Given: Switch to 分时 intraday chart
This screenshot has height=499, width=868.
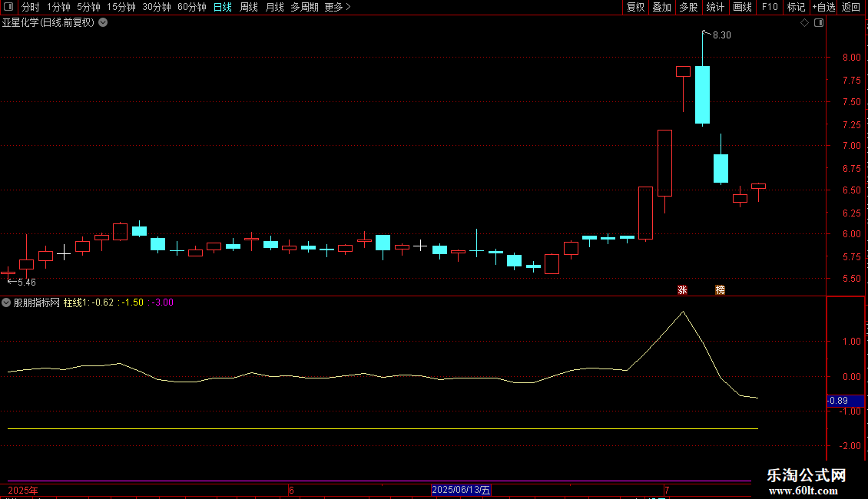Looking at the screenshot, I should 31,7.
